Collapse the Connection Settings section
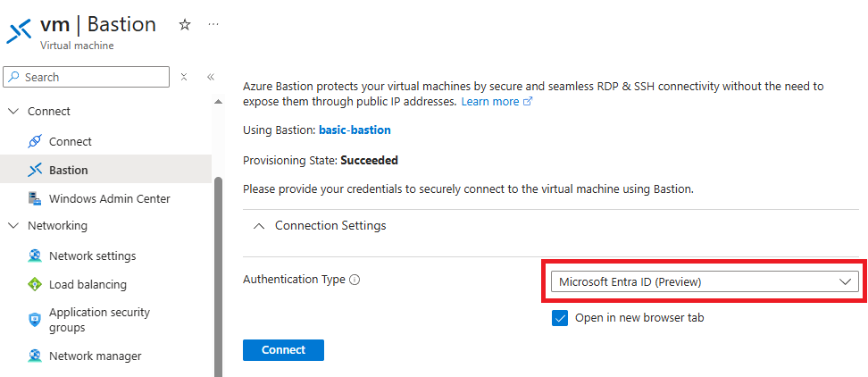Viewport: 868px width, 377px height. [258, 226]
